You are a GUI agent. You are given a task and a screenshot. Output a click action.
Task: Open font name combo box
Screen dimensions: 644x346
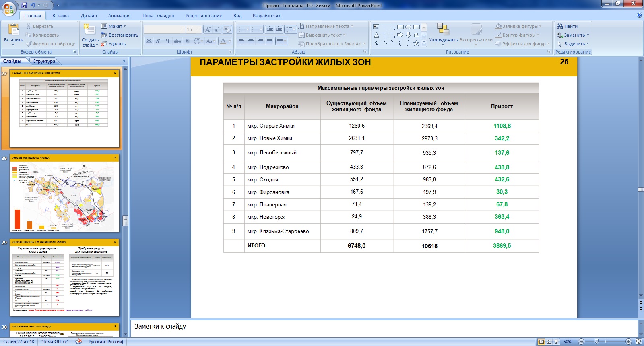point(165,29)
